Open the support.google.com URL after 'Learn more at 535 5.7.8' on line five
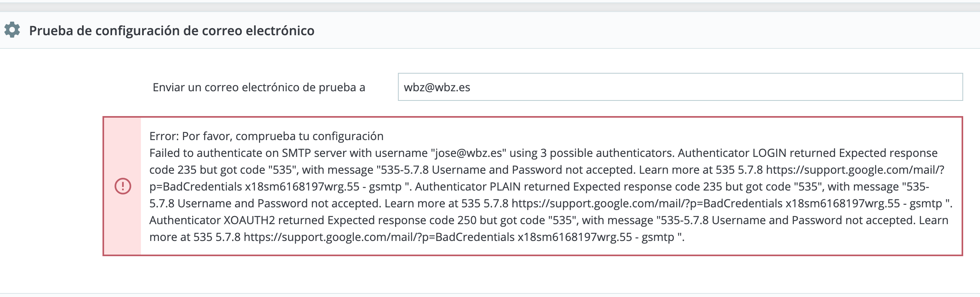 pos(647,204)
